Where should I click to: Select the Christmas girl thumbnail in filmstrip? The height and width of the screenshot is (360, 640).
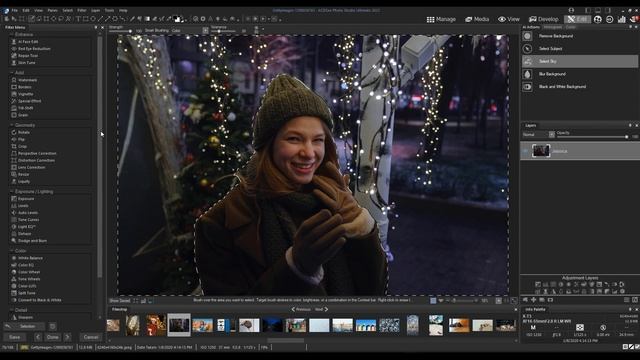click(x=156, y=325)
